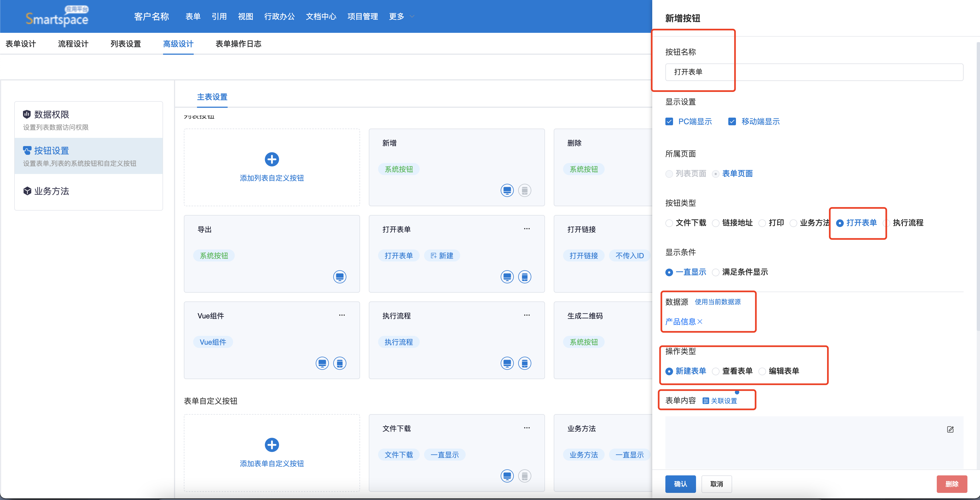The image size is (980, 500).
Task: Click plus icon to add form custom button
Action: pos(272,444)
